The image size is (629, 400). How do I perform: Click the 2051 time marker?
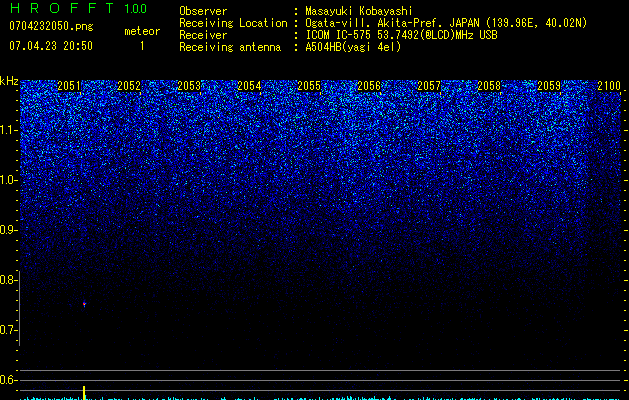pyautogui.click(x=69, y=86)
